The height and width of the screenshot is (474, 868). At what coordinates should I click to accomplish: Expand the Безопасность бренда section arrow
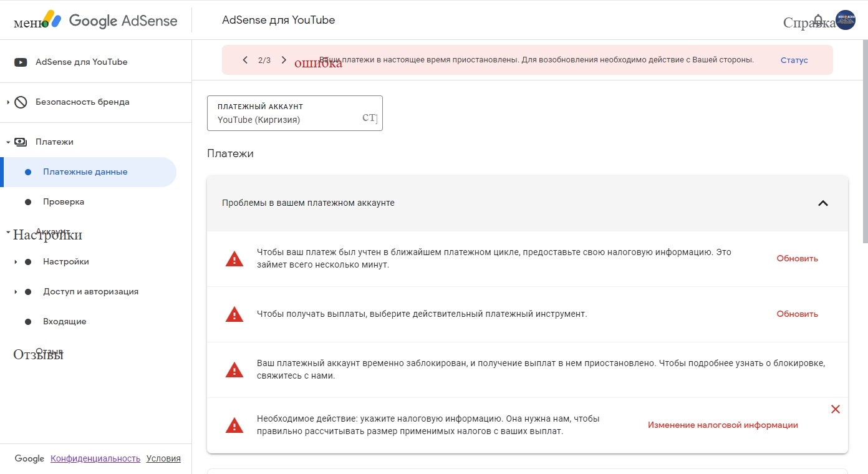[x=8, y=102]
